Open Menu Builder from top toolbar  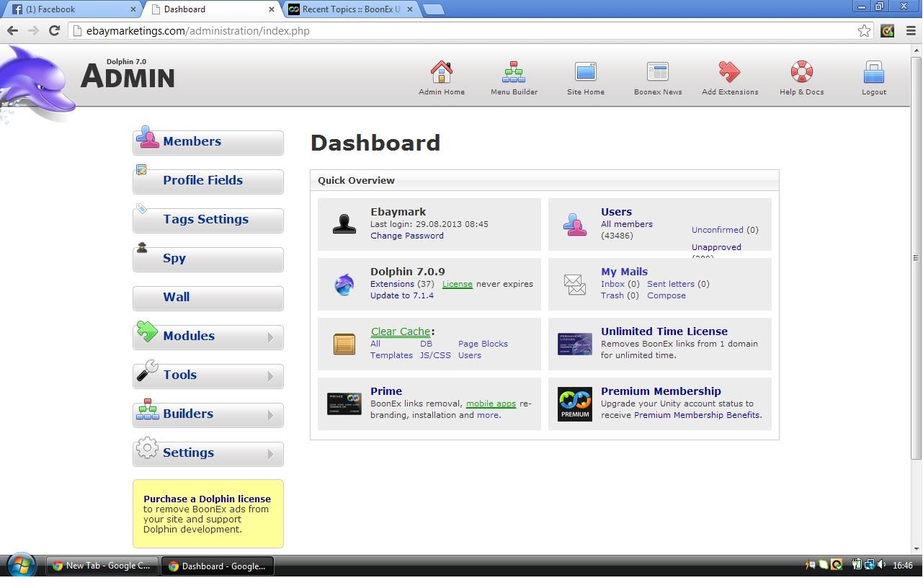coord(514,72)
